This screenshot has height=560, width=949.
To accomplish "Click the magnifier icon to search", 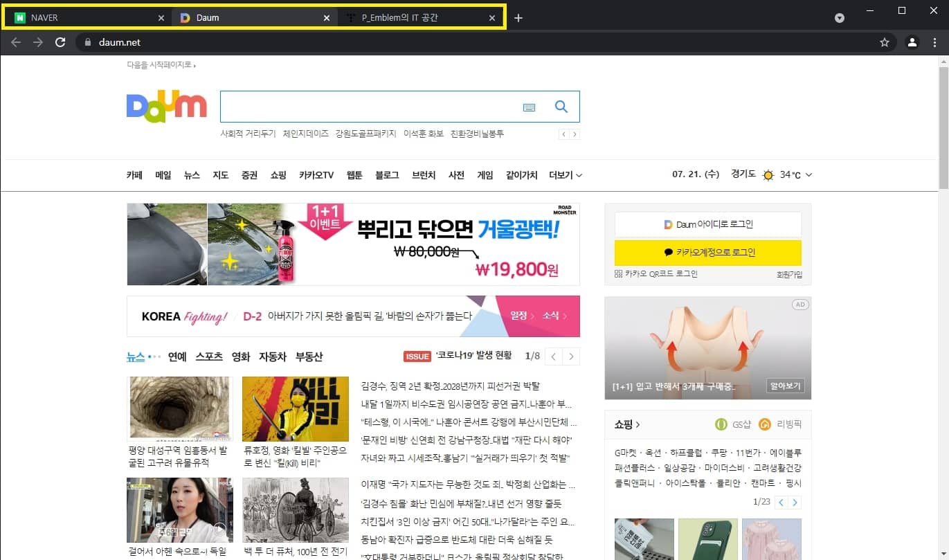I will tap(561, 107).
